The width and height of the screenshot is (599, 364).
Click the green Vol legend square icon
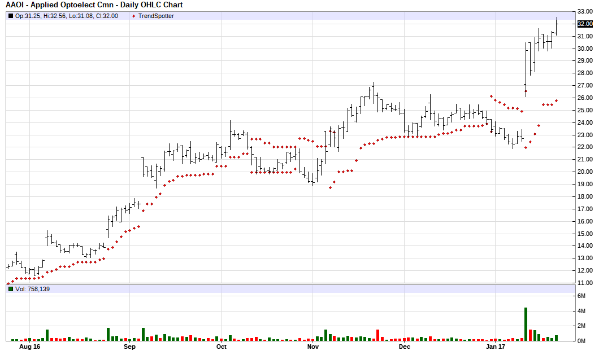(11, 289)
